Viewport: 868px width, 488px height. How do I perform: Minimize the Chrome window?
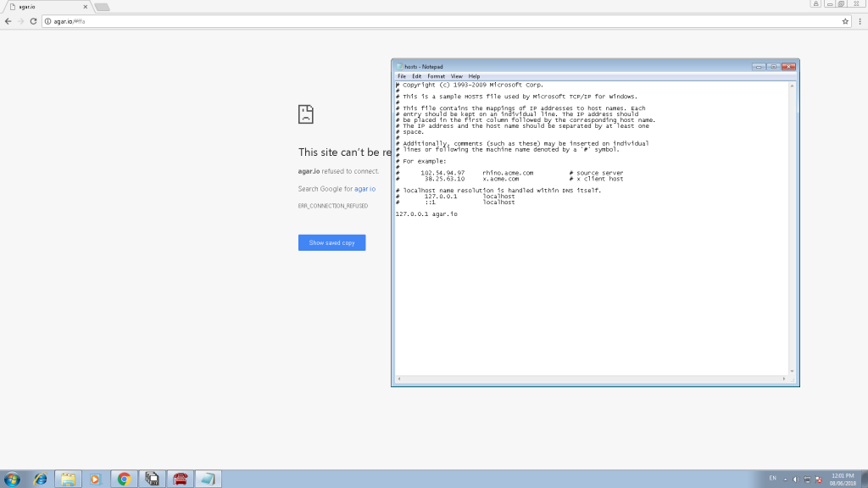(x=830, y=3)
